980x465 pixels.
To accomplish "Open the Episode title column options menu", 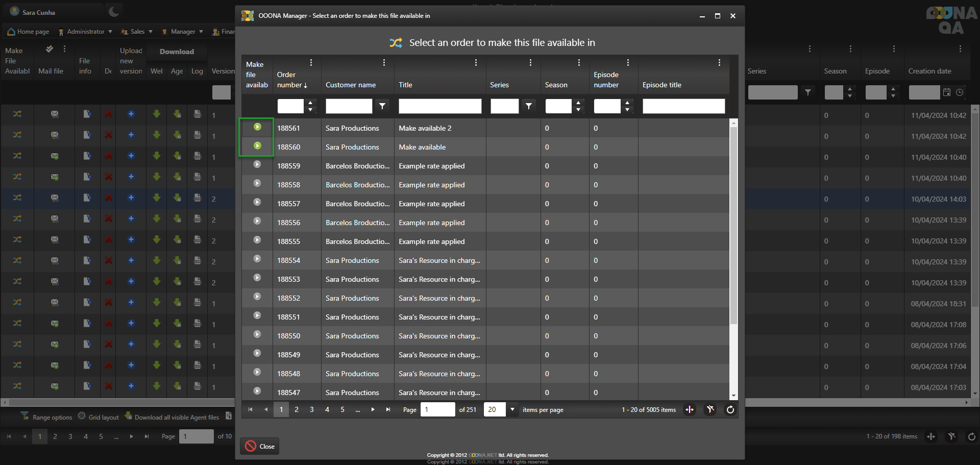I will [719, 63].
